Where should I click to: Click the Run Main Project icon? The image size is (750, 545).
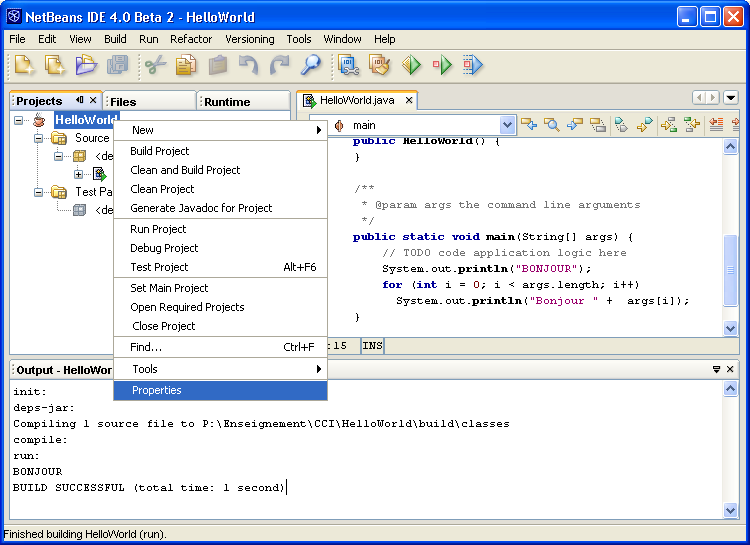point(411,65)
